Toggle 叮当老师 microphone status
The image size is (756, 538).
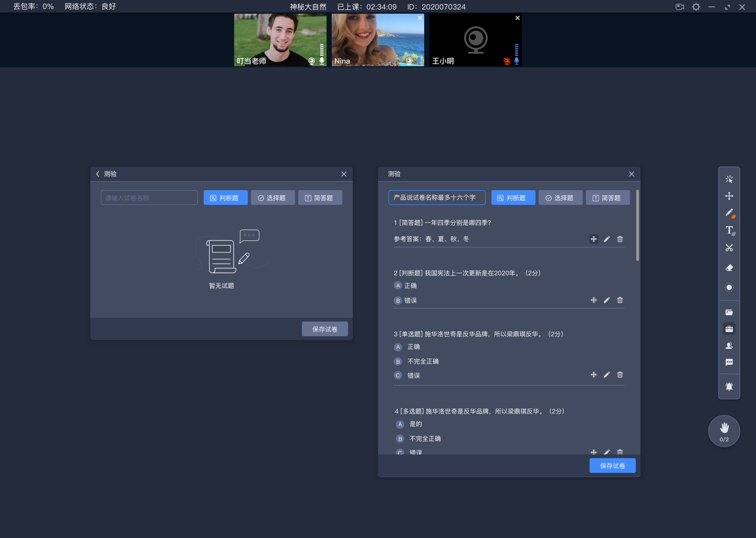point(322,61)
